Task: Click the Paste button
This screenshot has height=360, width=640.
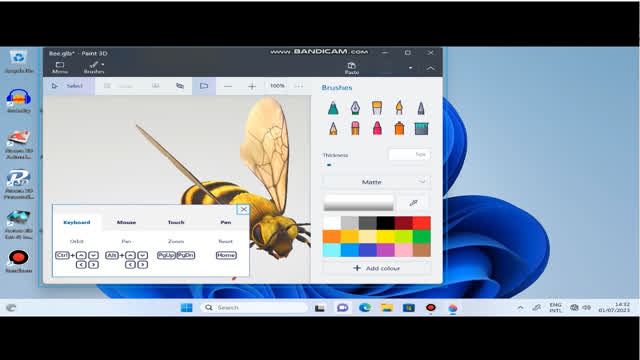Action: coord(351,68)
